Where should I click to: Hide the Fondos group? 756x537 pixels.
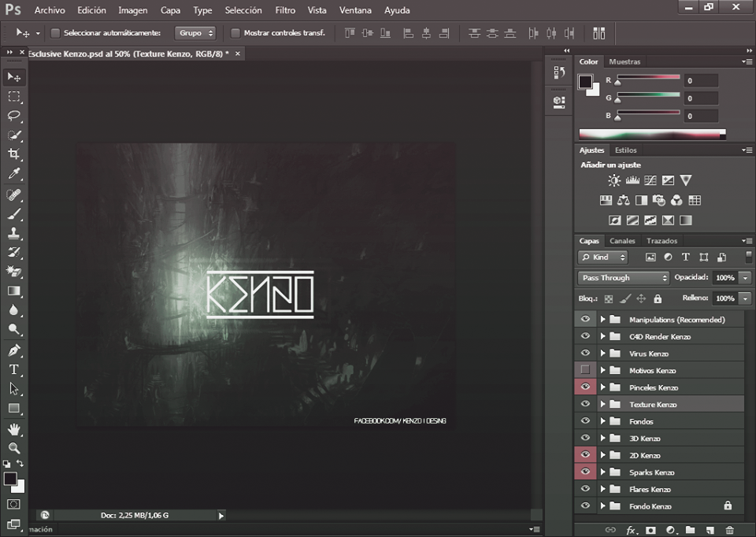585,420
